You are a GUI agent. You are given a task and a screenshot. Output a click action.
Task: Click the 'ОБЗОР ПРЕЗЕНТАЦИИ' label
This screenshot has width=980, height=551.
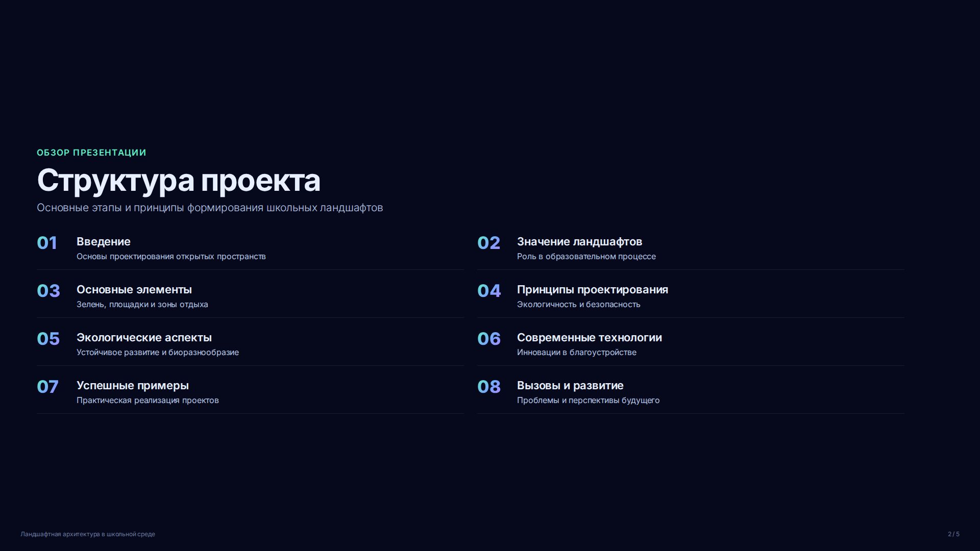(91, 153)
